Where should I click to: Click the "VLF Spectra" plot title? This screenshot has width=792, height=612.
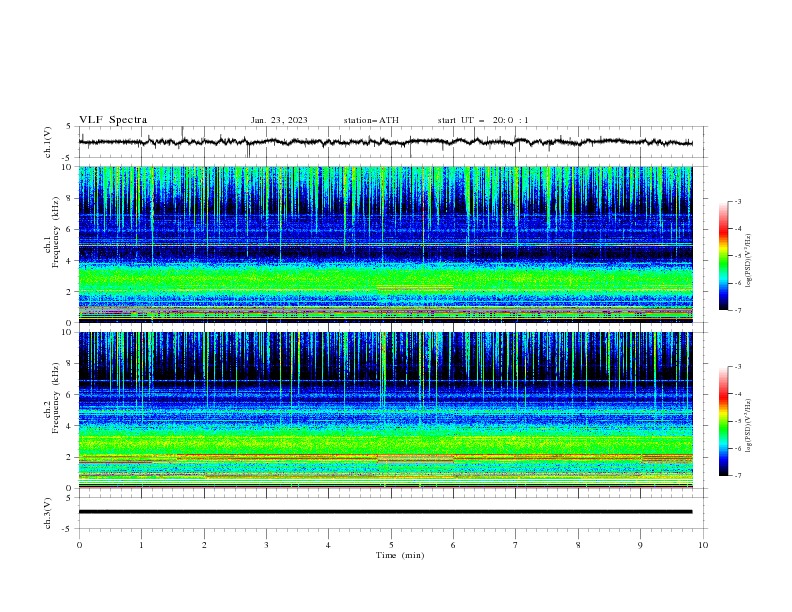tap(113, 120)
